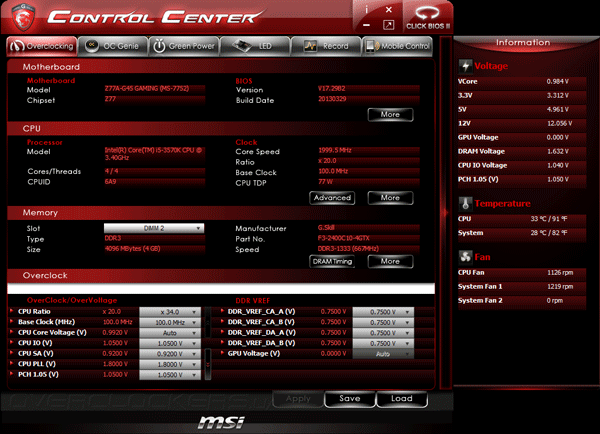Open the Mobile Control tab
The image size is (600, 434).
(397, 46)
